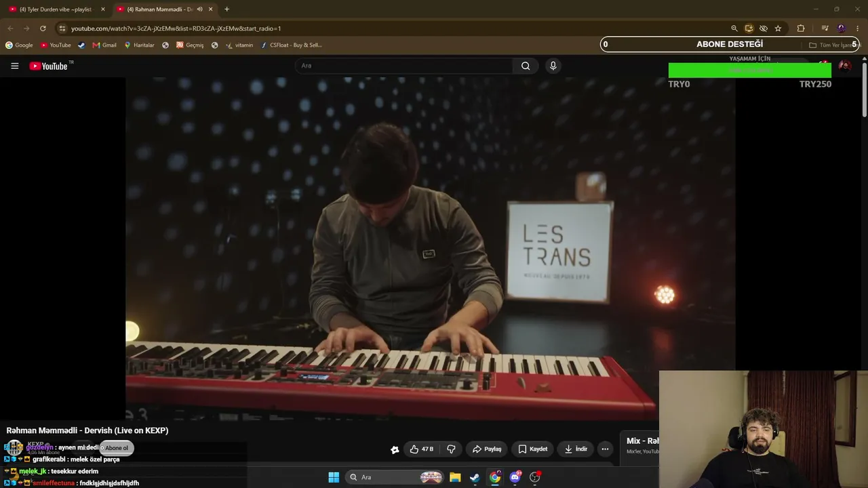Click the gear-shaped icon left of the like button
Screen dimensions: 868x488
[395, 449]
